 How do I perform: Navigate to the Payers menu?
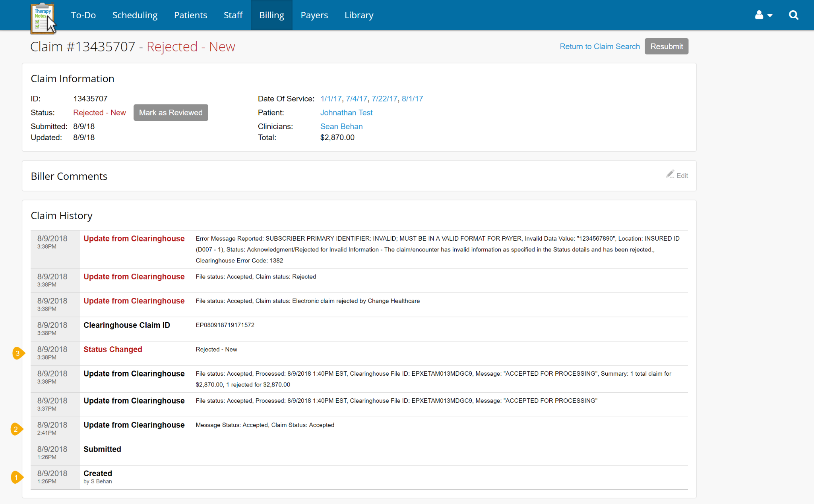314,15
